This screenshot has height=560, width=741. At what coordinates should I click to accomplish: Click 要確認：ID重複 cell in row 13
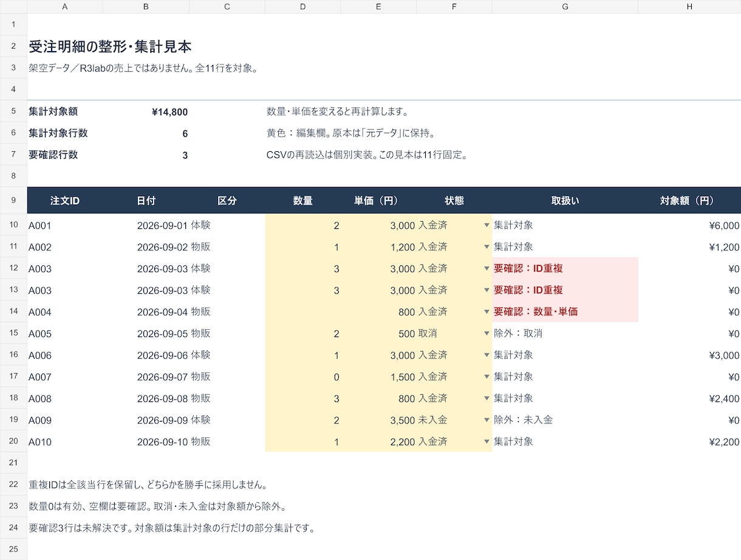click(x=565, y=290)
